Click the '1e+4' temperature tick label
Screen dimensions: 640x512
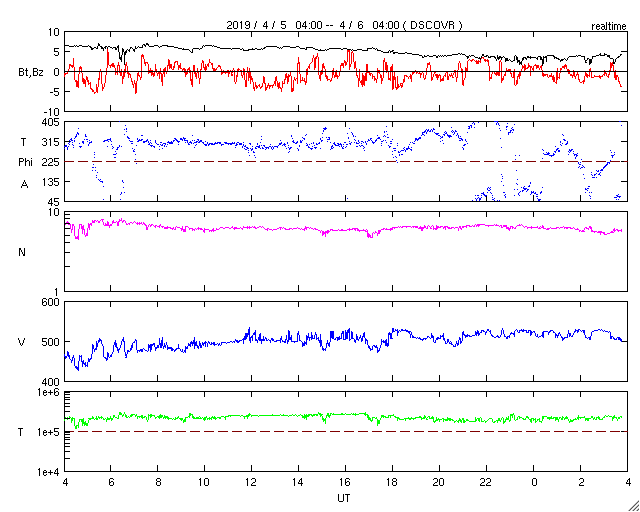point(49,472)
